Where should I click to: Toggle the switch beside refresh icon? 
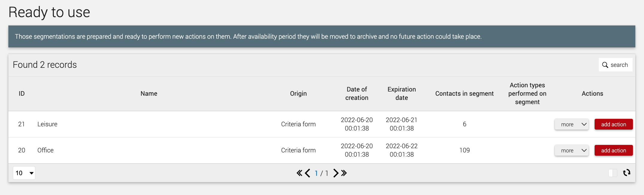coord(613,173)
